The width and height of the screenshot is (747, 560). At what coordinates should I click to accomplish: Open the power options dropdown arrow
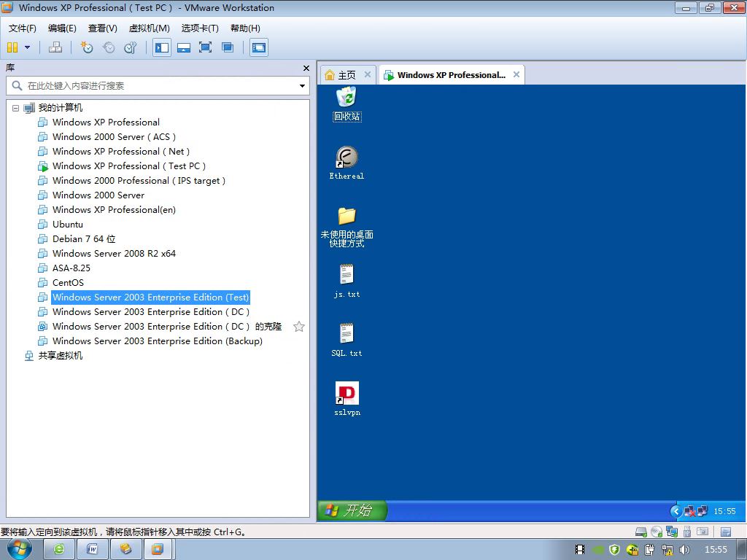(x=27, y=47)
